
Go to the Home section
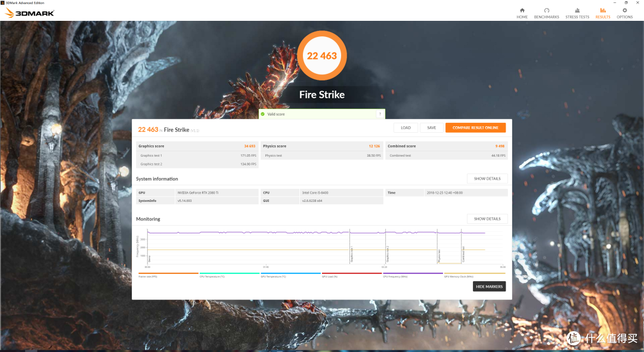pyautogui.click(x=522, y=14)
